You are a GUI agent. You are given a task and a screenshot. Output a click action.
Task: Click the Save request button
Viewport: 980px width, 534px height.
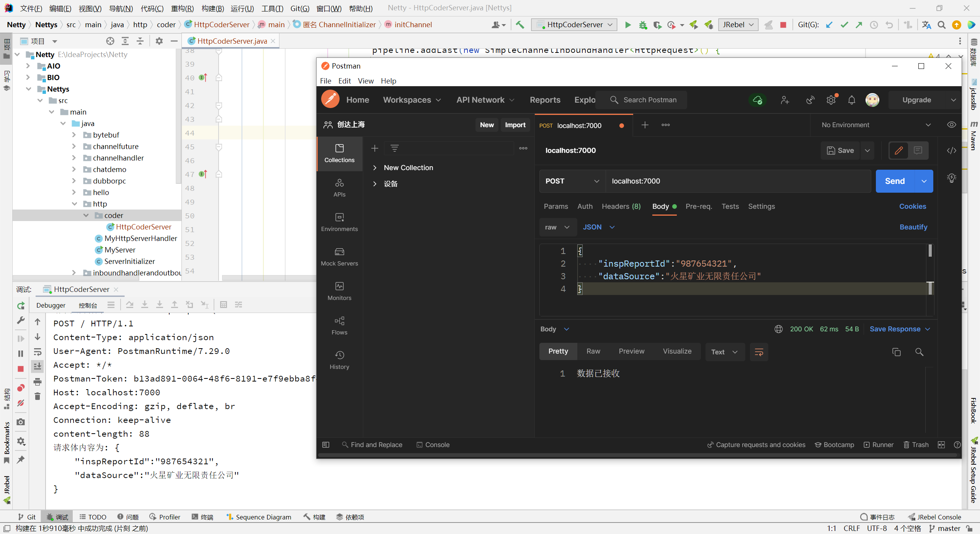(840, 151)
